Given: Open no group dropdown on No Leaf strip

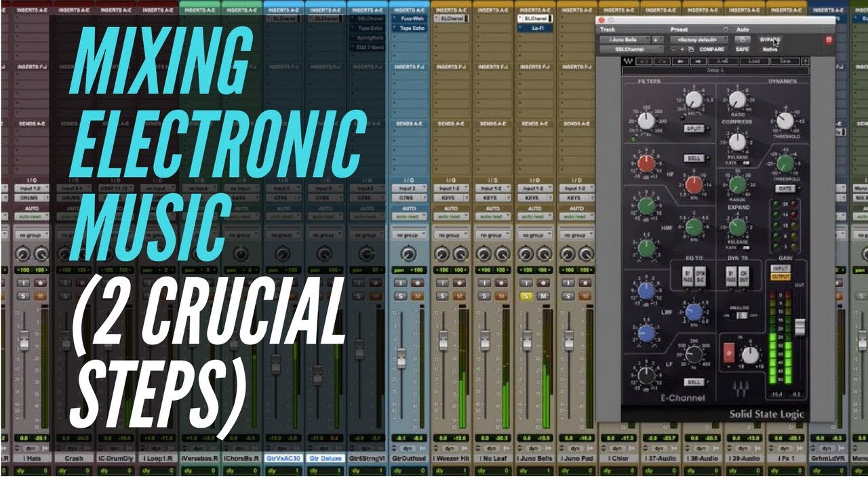Looking at the screenshot, I should click(x=493, y=235).
